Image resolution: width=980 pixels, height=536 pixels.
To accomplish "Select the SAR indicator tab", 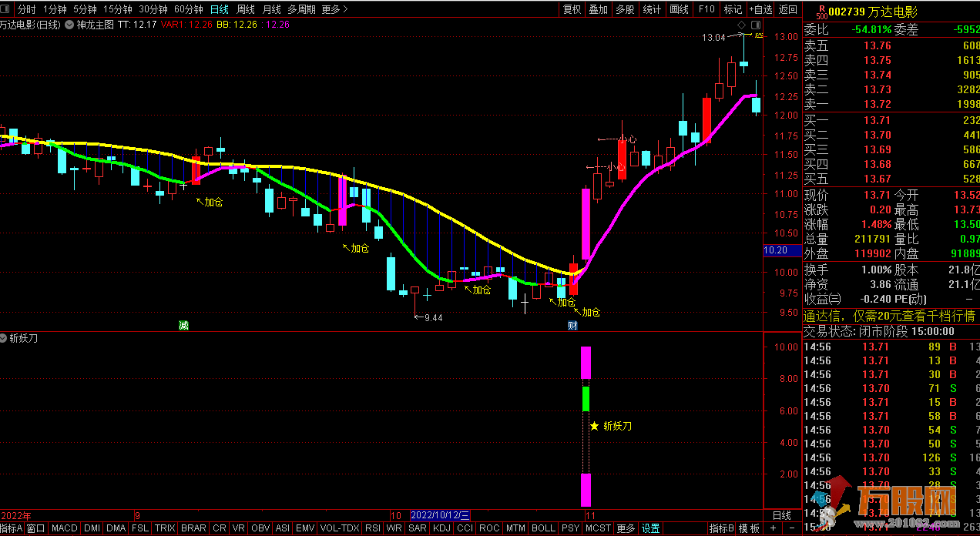I will 417,528.
